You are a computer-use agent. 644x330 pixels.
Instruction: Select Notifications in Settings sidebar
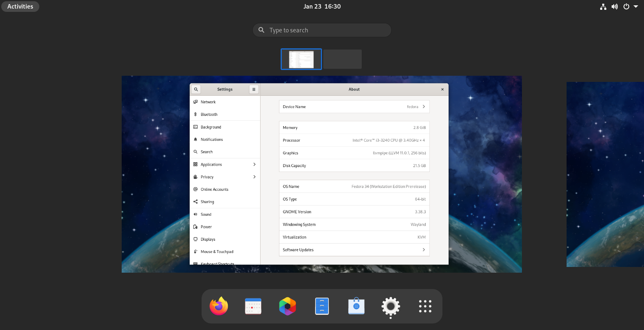point(225,139)
